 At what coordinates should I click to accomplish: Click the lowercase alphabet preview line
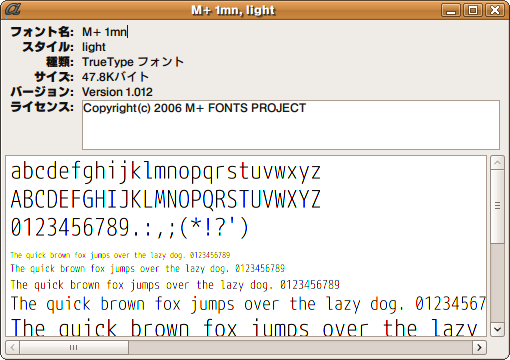tap(166, 172)
